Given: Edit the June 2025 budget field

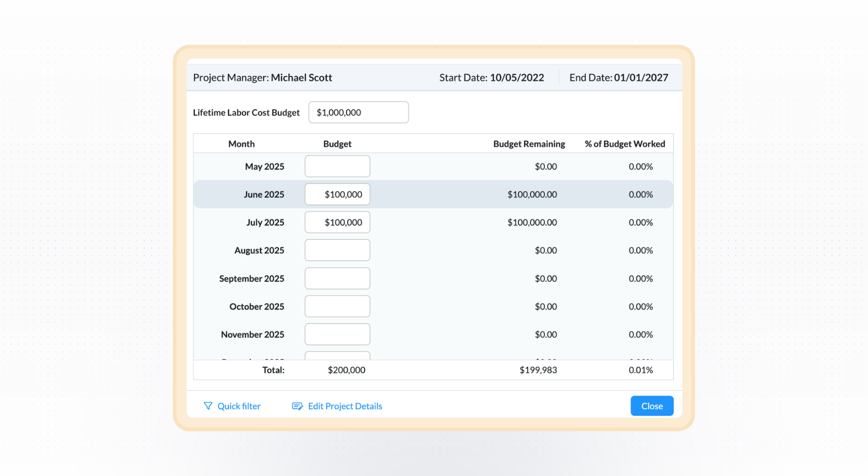Looking at the screenshot, I should click(337, 194).
